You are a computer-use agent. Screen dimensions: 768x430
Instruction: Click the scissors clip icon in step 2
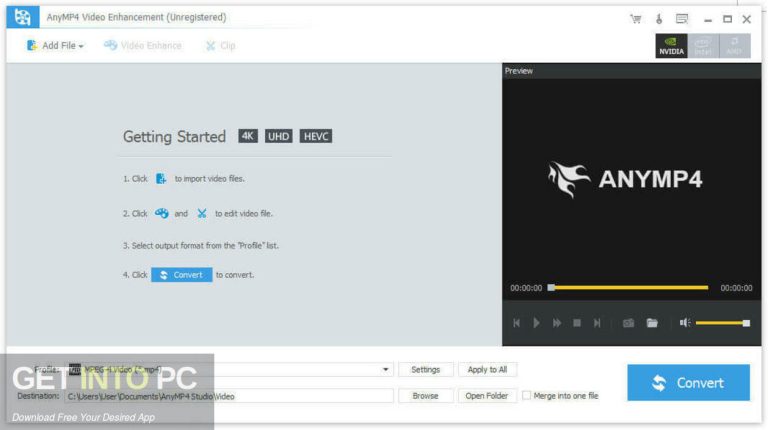tap(202, 214)
